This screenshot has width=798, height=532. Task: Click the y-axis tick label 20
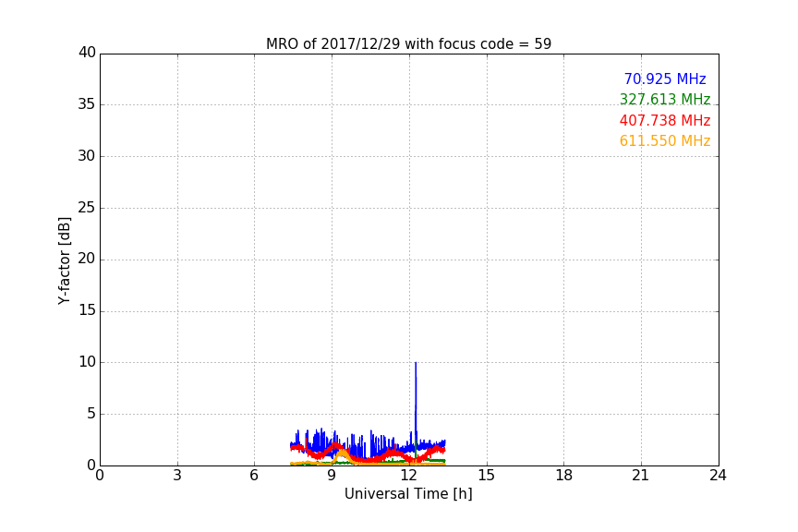(x=87, y=259)
